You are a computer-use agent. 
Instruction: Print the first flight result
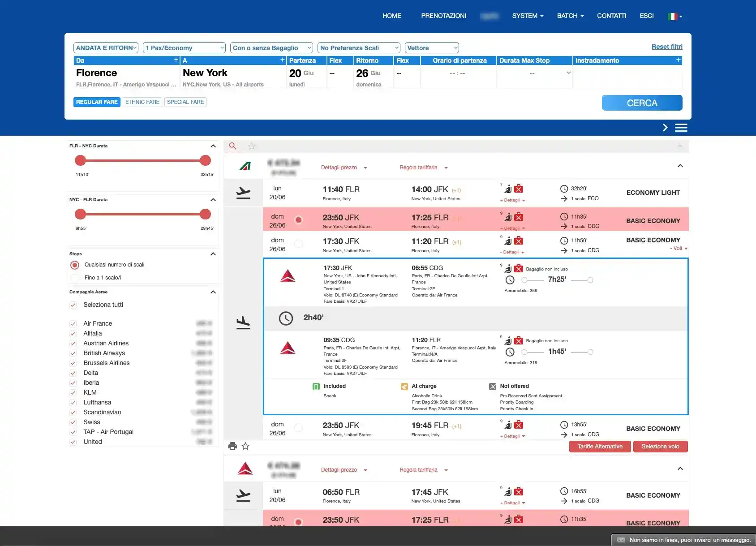232,446
